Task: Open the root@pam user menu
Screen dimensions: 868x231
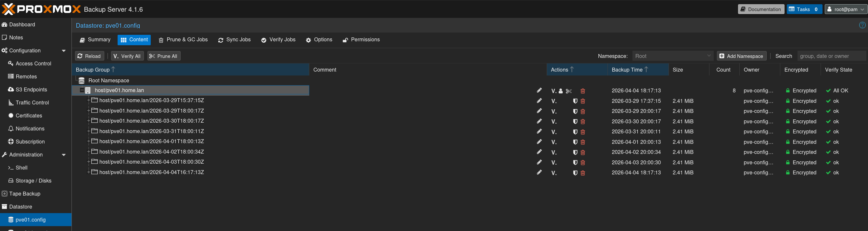Action: click(x=846, y=9)
